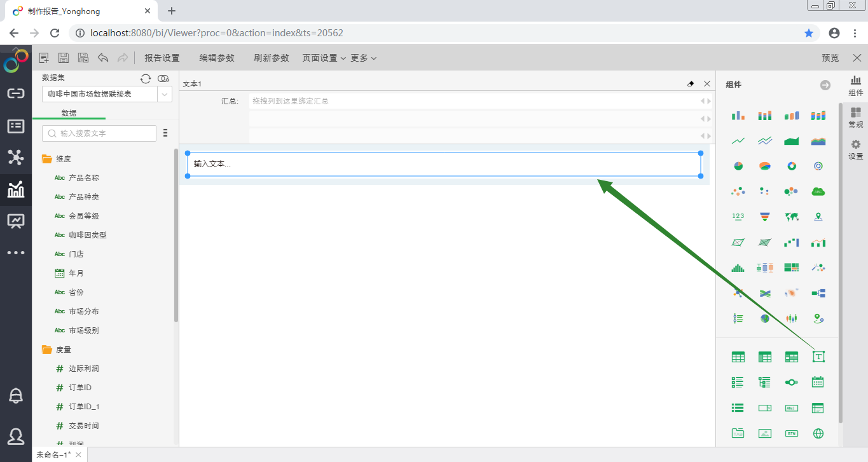Collapse the 维度 folder
The image size is (868, 462).
[x=47, y=159]
